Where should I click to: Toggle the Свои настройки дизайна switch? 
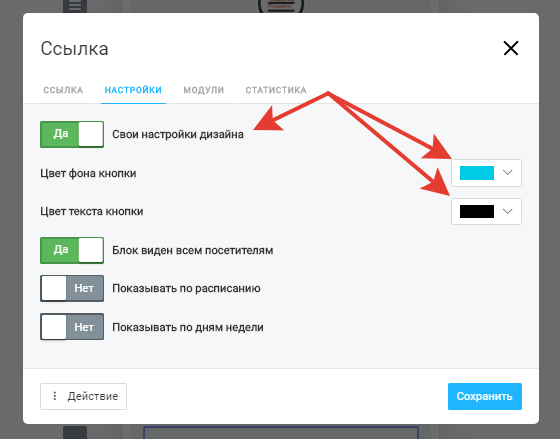[x=72, y=134]
